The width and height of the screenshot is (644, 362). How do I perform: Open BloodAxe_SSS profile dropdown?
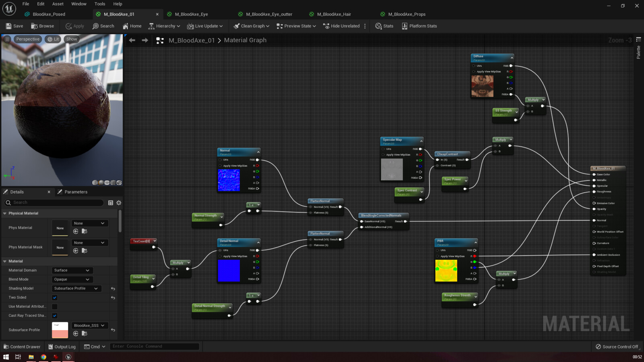89,325
